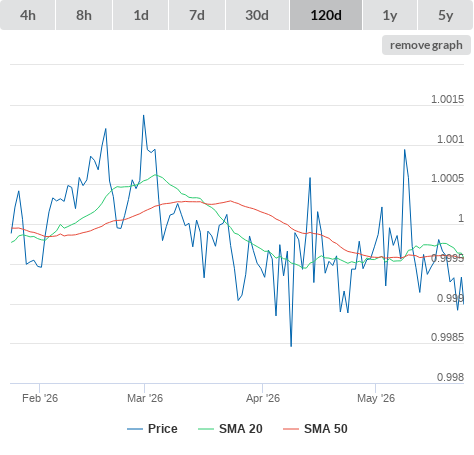
Task: Click the May '26 axis label
Action: point(376,398)
